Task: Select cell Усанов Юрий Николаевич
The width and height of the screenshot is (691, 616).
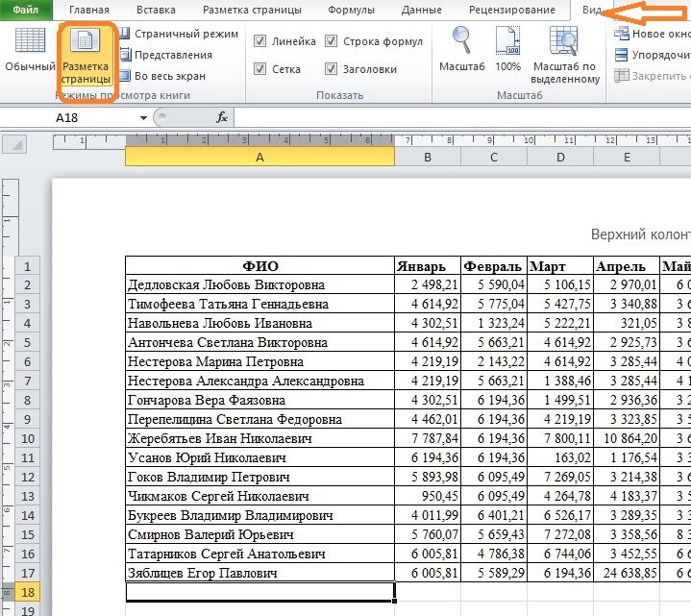Action: point(260,457)
